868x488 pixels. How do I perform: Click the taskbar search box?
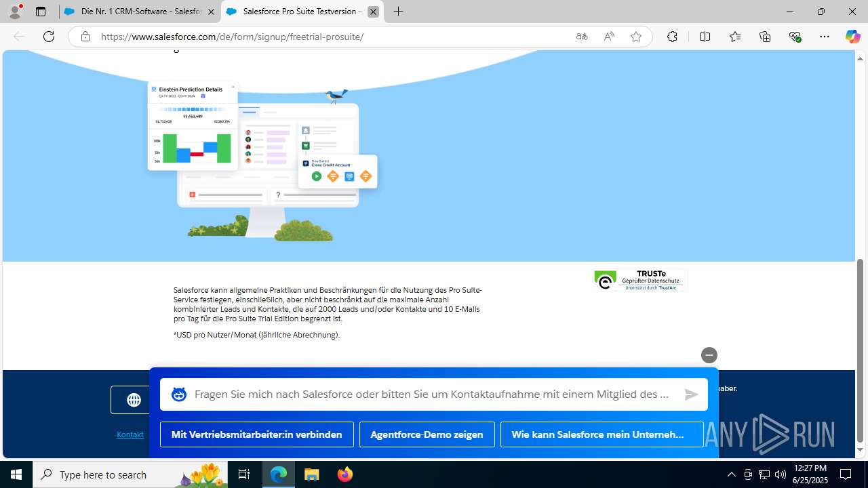click(x=131, y=474)
